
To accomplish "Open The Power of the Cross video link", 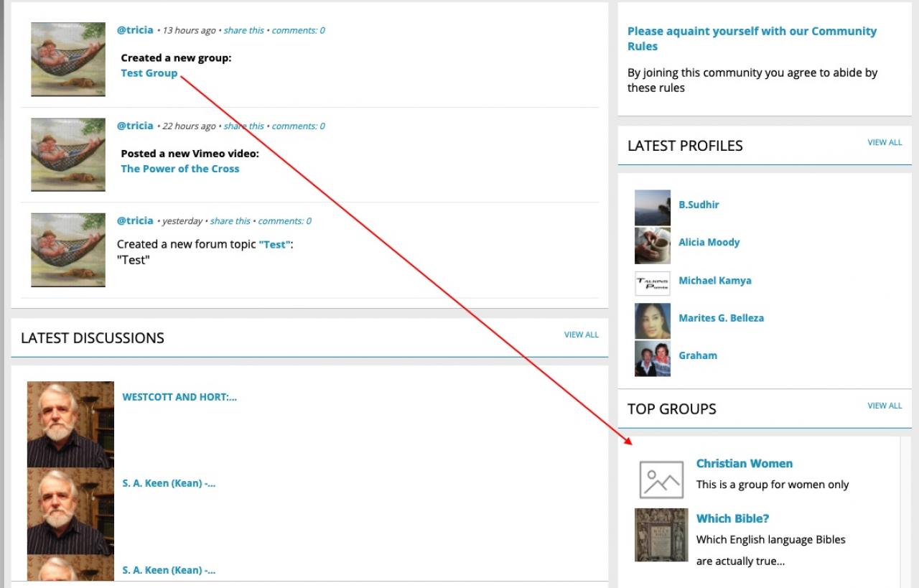I will point(180,169).
